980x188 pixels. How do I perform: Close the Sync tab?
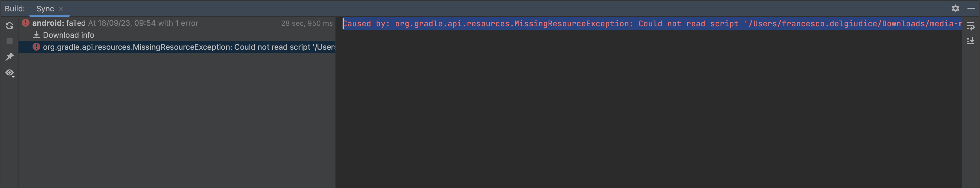click(61, 9)
